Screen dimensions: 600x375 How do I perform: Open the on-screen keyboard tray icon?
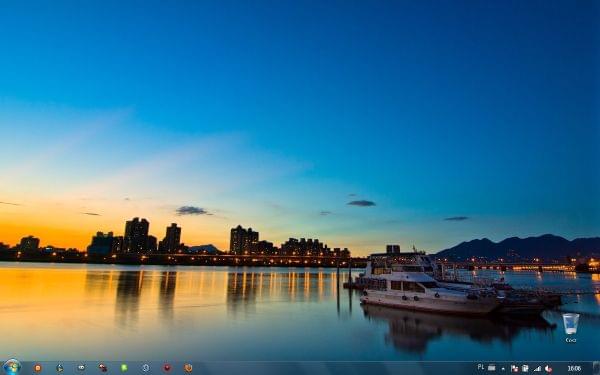[492, 368]
